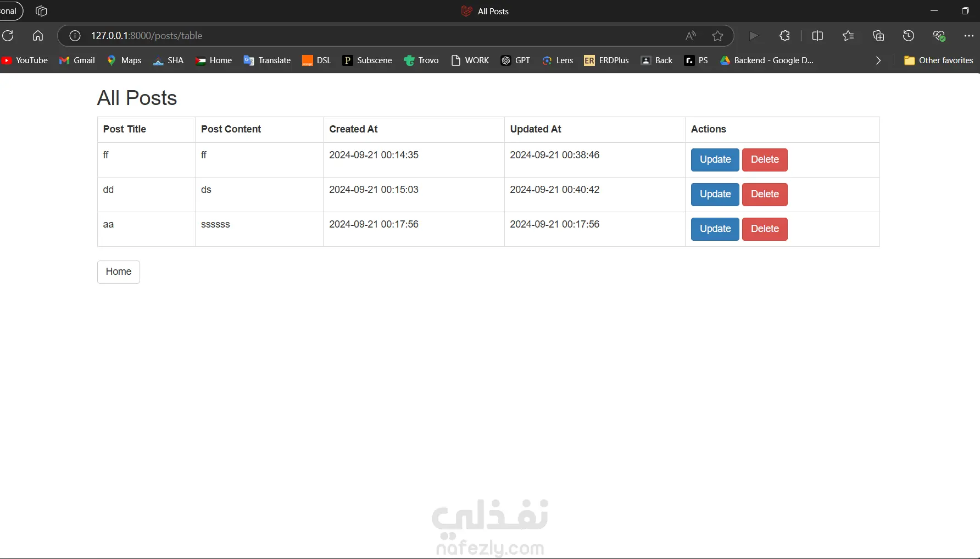Open the Gmail bookmark
The height and width of the screenshot is (559, 980).
(x=76, y=60)
